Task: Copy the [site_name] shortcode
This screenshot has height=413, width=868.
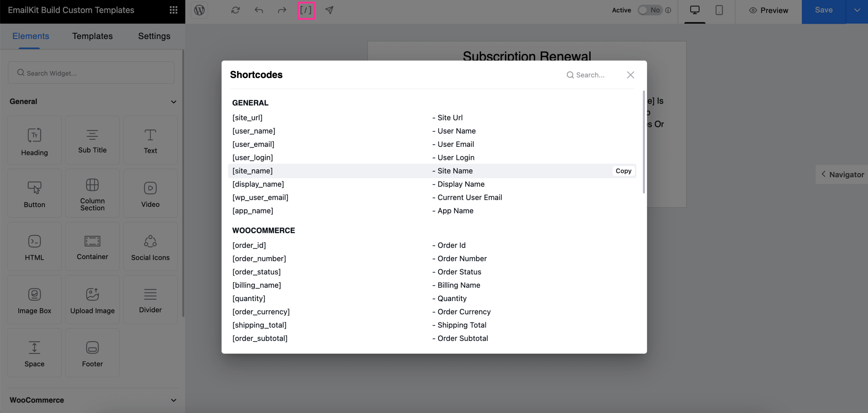Action: point(623,171)
